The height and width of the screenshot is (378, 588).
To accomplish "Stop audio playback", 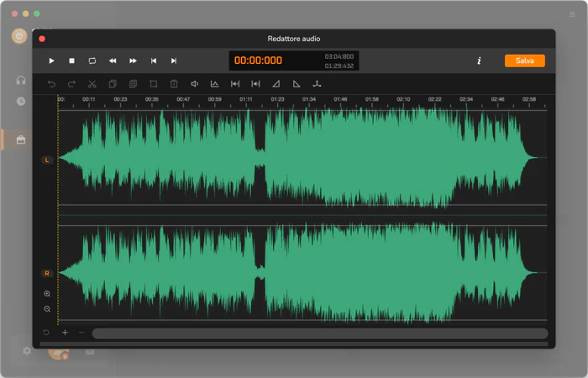I will click(x=71, y=60).
